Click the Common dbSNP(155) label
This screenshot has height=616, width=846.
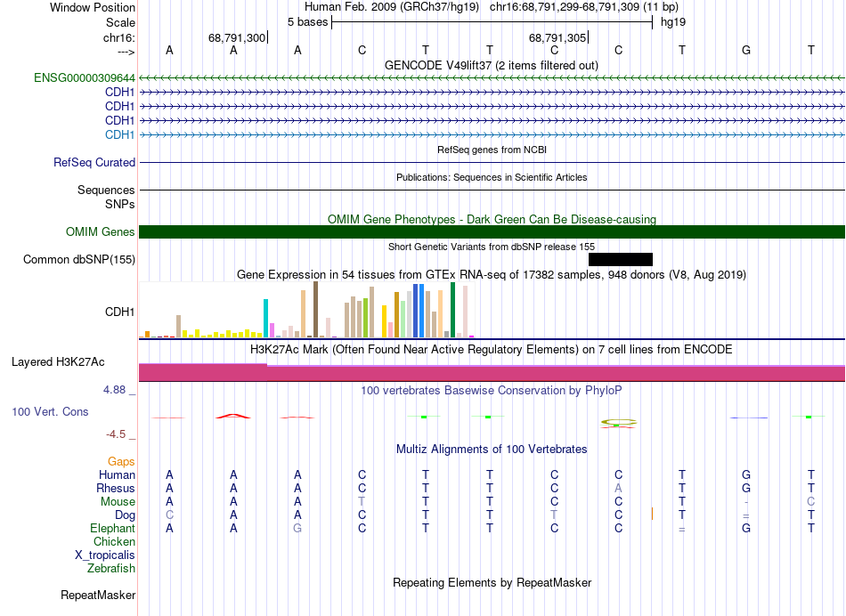pyautogui.click(x=79, y=259)
